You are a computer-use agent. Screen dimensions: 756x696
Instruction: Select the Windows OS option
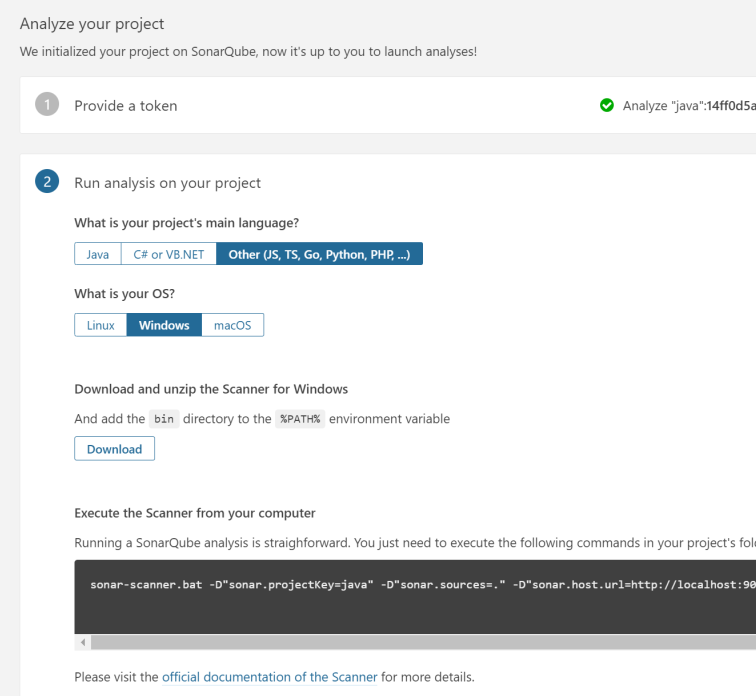tap(164, 325)
